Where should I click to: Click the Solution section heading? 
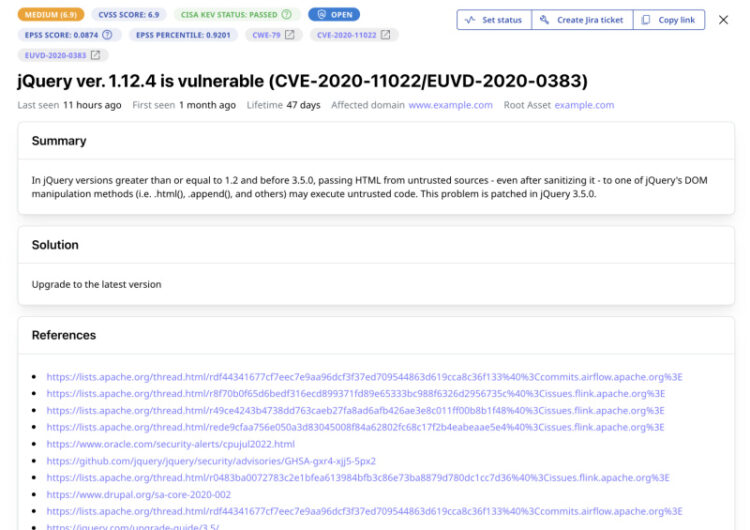(55, 245)
